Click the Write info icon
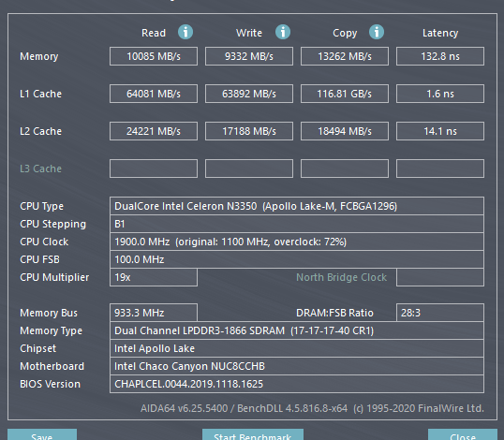 tap(283, 32)
